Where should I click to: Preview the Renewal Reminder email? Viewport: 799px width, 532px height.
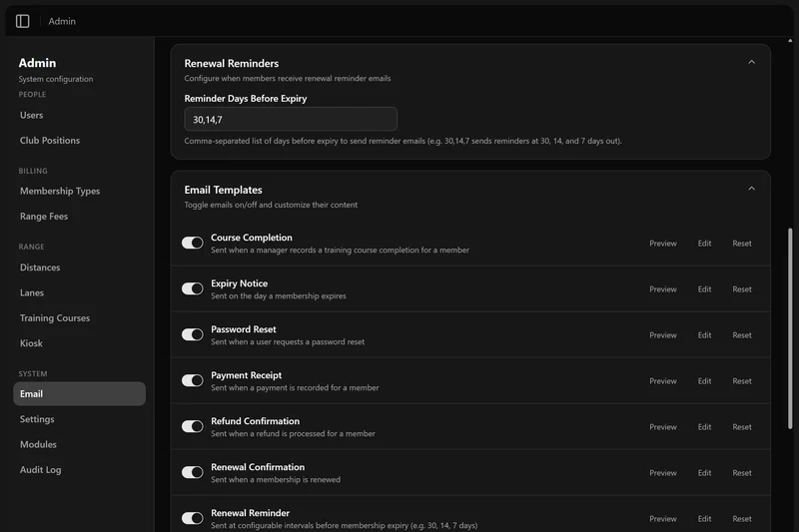pyautogui.click(x=663, y=518)
